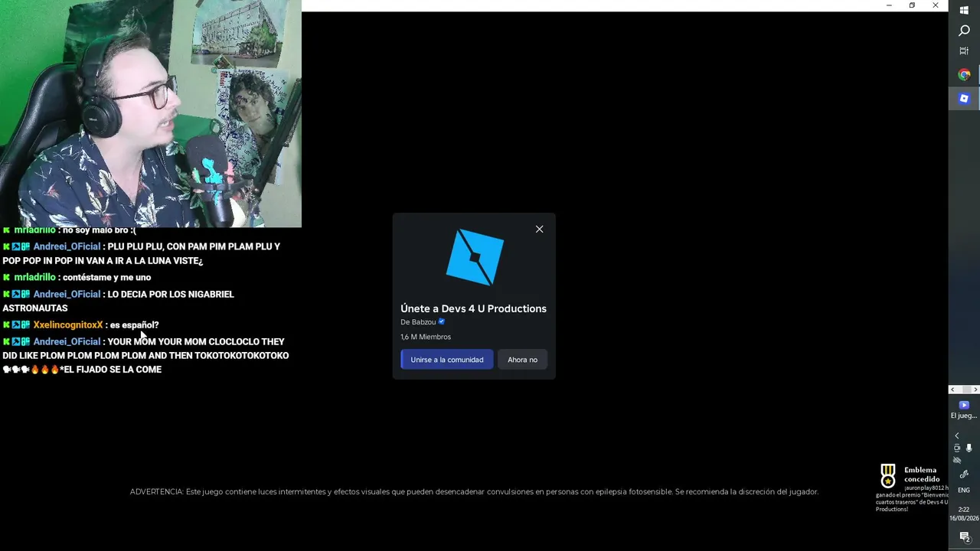Screen dimensions: 980x551
Task: Open the El jueg... taskbar toolbar item
Action: (964, 409)
